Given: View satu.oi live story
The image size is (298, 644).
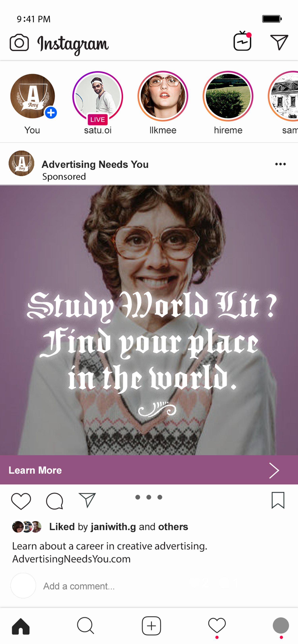Looking at the screenshot, I should coord(98,96).
